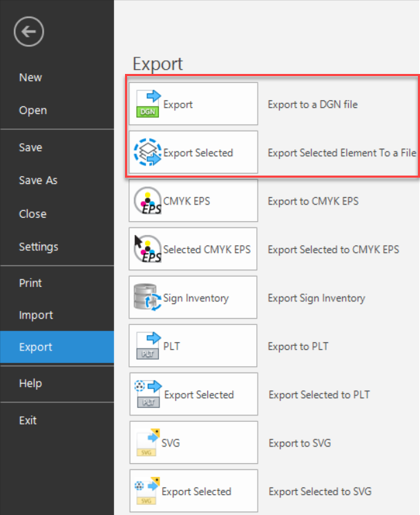
Task: Click the dashed-circle Export Selected icon
Action: pyautogui.click(x=146, y=153)
